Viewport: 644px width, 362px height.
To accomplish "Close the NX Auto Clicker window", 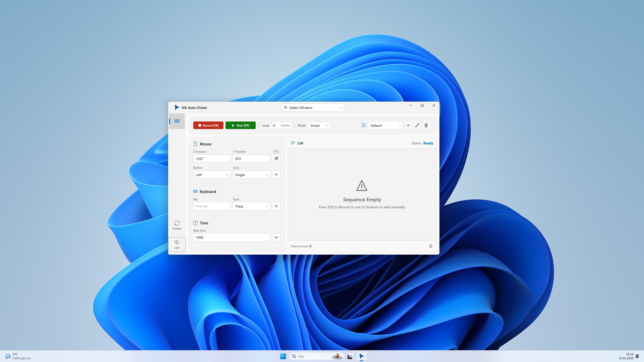I will (x=434, y=105).
